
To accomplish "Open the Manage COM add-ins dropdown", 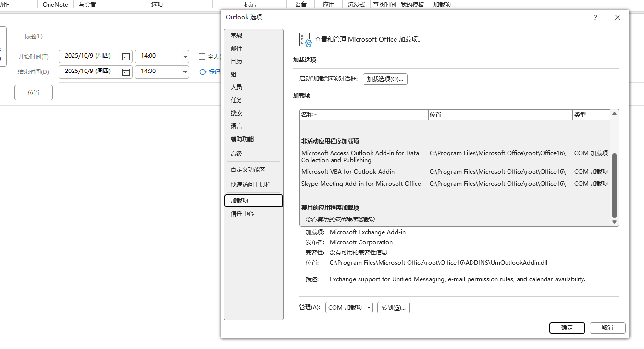I will tap(349, 308).
